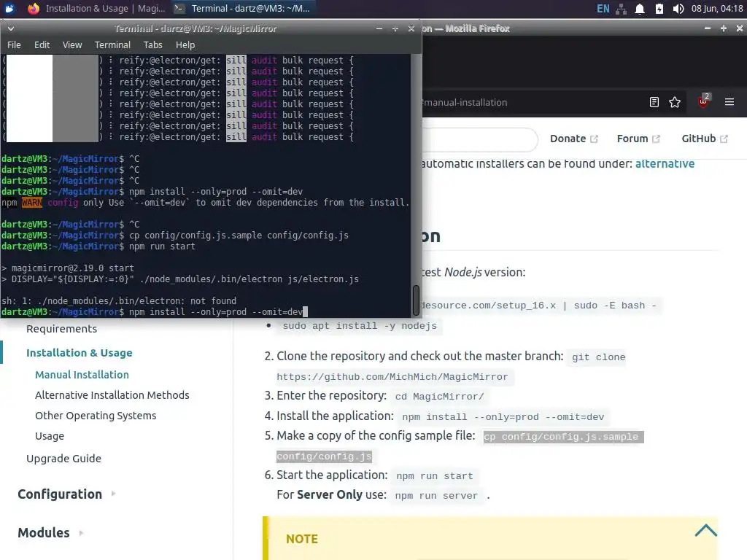This screenshot has height=560, width=747.
Task: Open the Donate link
Action: pyautogui.click(x=568, y=139)
